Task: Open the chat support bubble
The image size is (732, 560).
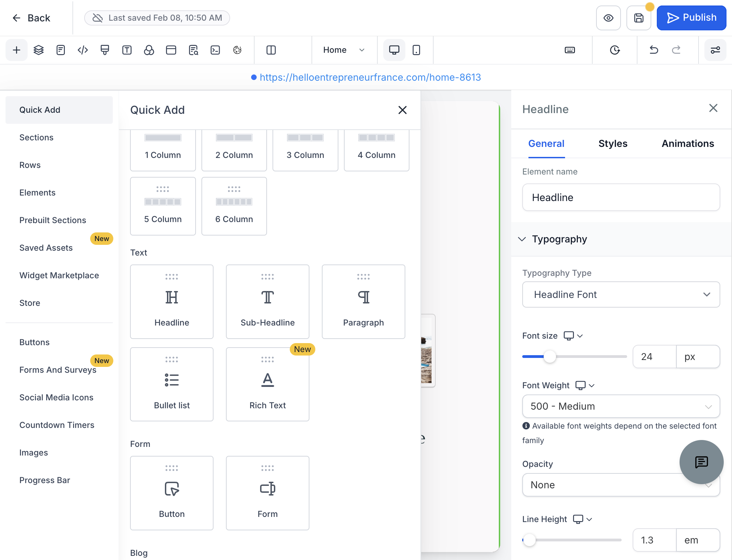Action: 702,462
